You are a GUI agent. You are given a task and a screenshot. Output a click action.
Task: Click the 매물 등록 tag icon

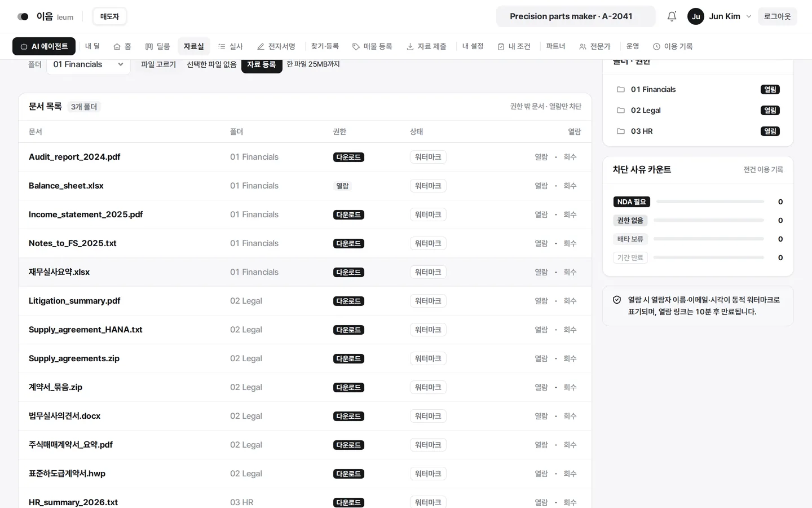pos(356,47)
